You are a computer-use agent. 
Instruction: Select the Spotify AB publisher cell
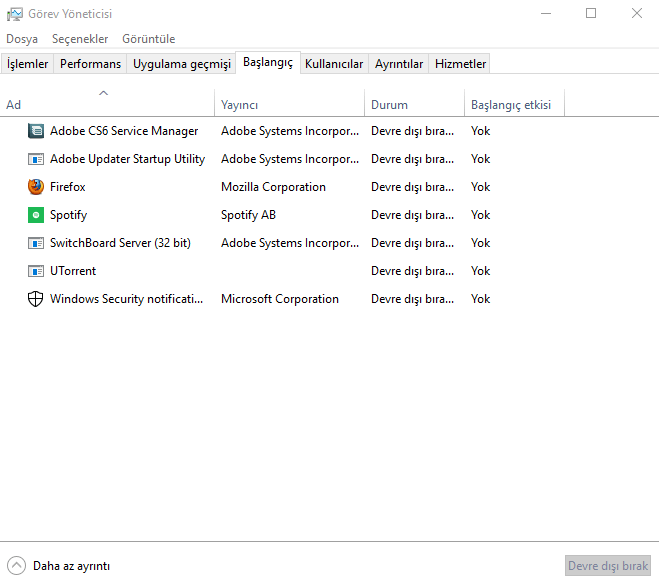[x=248, y=215]
